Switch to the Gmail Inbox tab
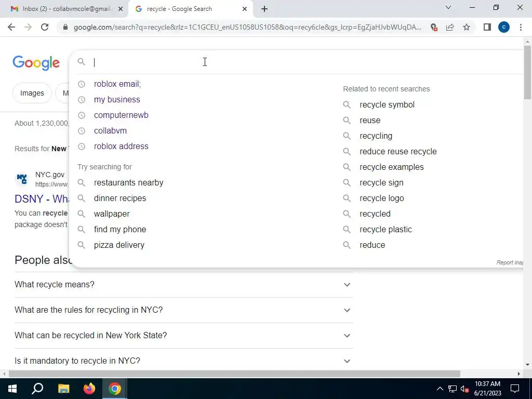 click(64, 9)
